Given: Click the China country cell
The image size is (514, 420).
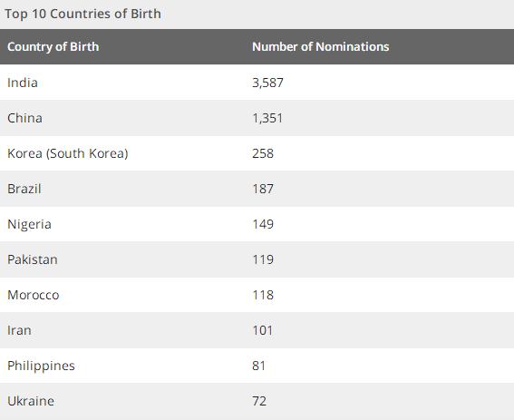Looking at the screenshot, I should click(x=24, y=118).
